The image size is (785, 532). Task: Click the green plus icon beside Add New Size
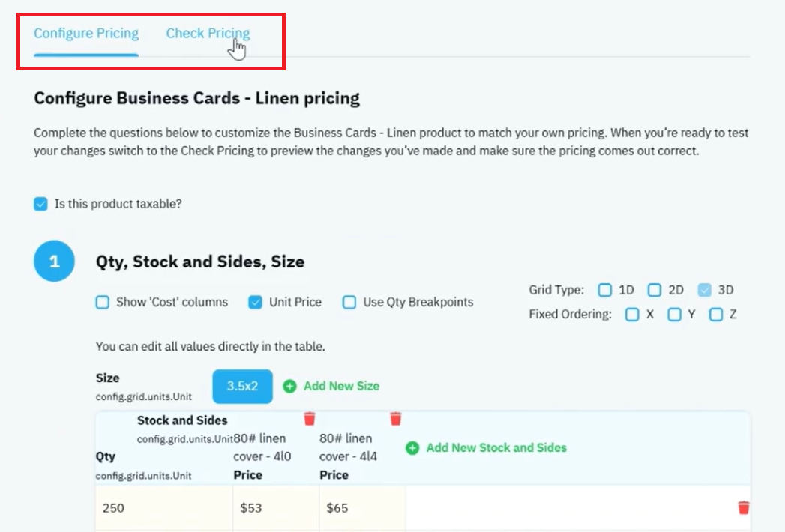(289, 386)
